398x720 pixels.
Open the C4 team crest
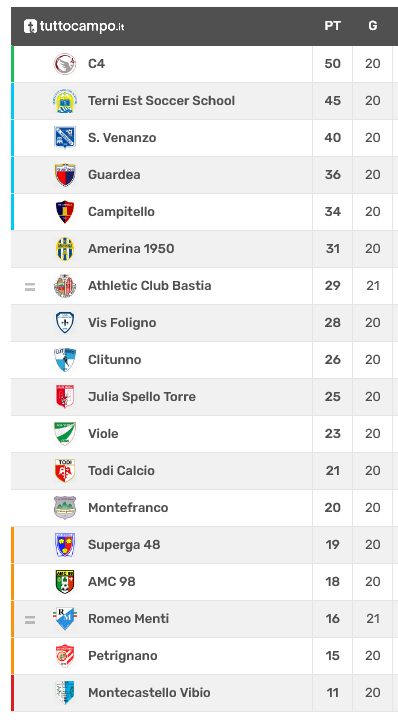(x=65, y=64)
